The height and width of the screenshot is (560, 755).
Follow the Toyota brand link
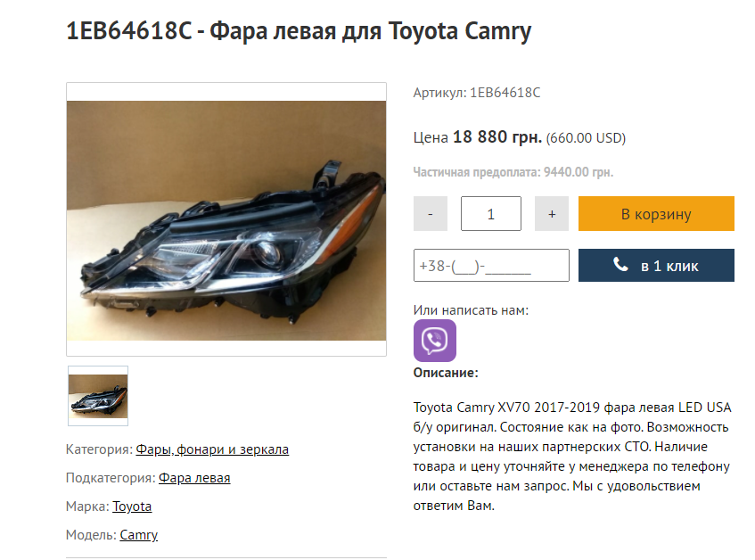coord(132,506)
